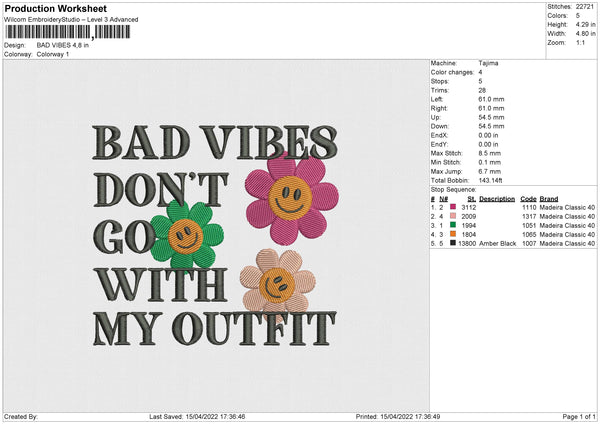Click the 'MY OUTFIT' embroidered text

click(x=215, y=328)
